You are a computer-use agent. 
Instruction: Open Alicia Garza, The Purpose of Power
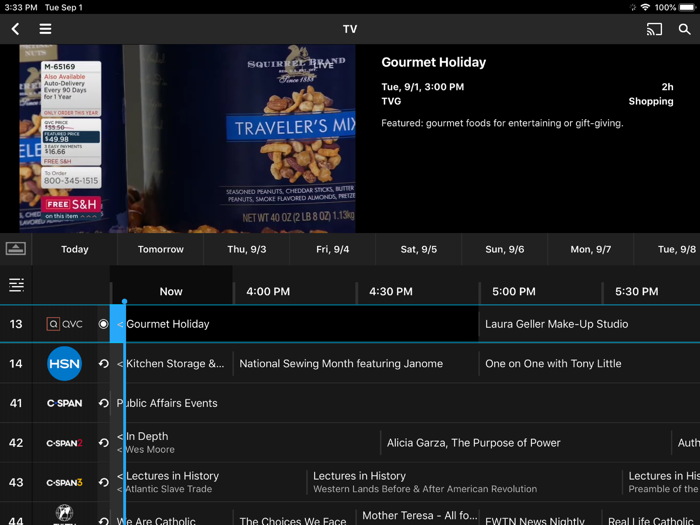(525, 443)
